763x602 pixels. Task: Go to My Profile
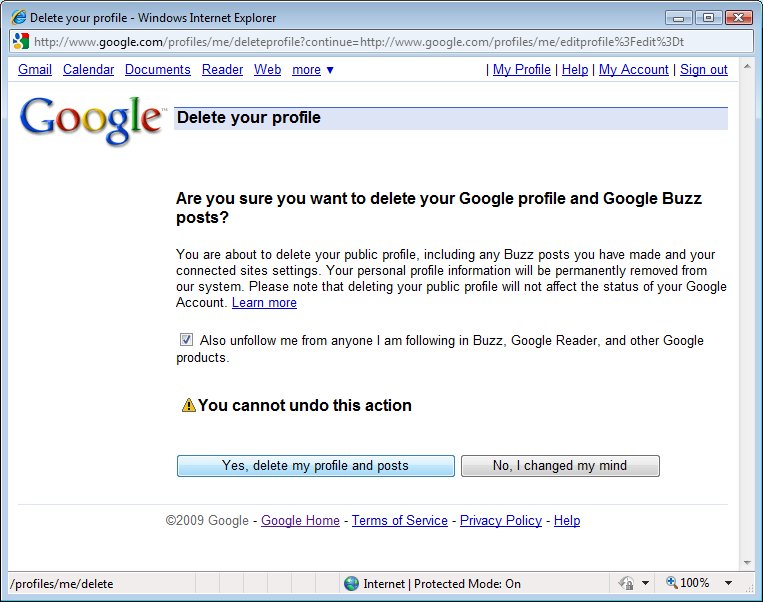pyautogui.click(x=522, y=70)
